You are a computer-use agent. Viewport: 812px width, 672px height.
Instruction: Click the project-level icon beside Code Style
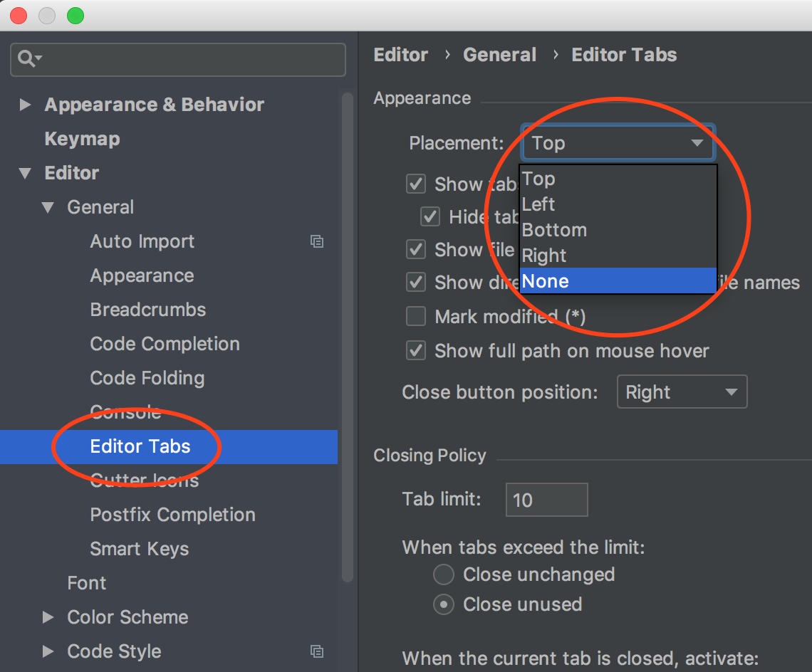[x=317, y=651]
